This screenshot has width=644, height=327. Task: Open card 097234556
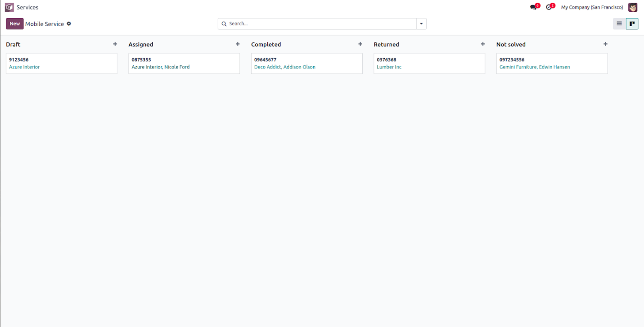tap(552, 64)
